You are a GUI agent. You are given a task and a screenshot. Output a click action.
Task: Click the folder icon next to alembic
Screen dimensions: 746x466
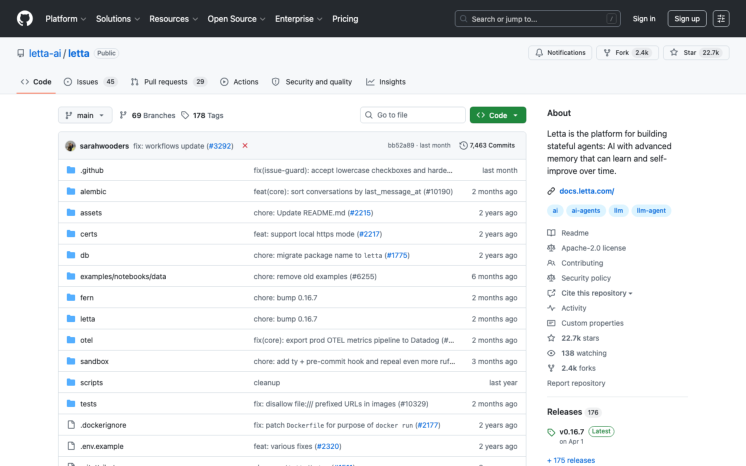[x=71, y=191]
